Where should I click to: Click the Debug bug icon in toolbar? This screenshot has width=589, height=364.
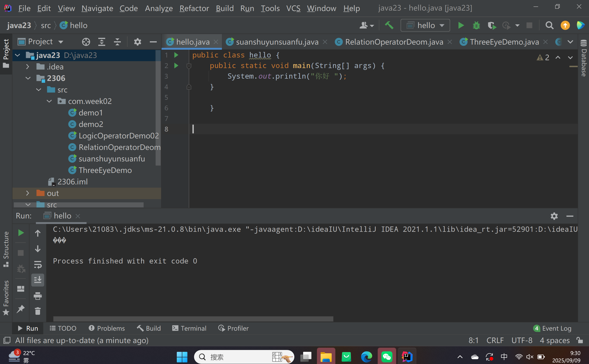click(476, 25)
